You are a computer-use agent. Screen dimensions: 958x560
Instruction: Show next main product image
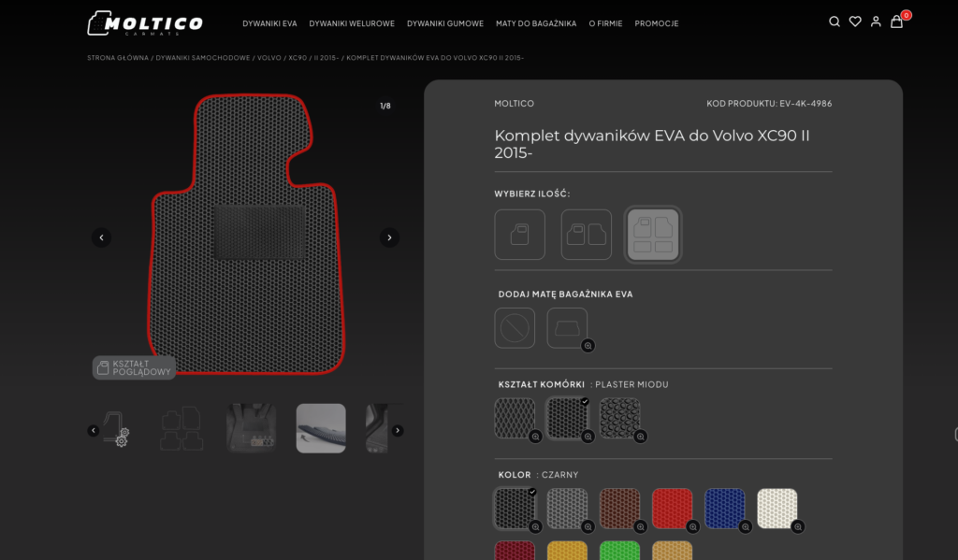point(389,237)
